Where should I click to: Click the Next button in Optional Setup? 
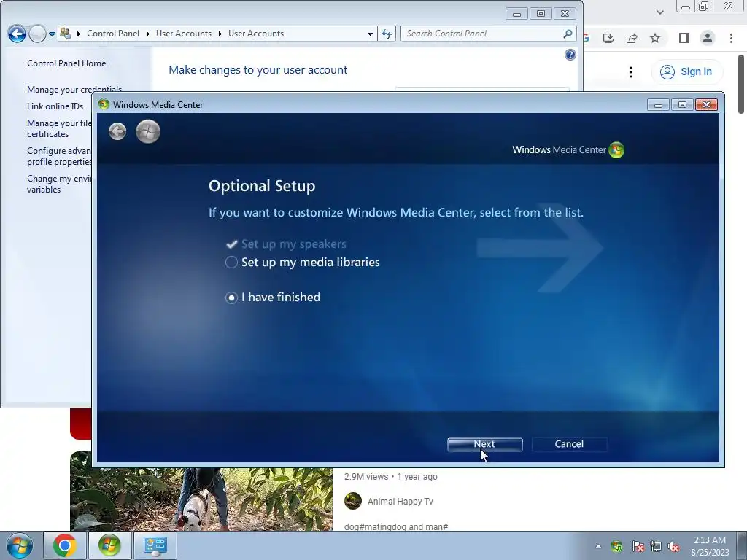484,444
